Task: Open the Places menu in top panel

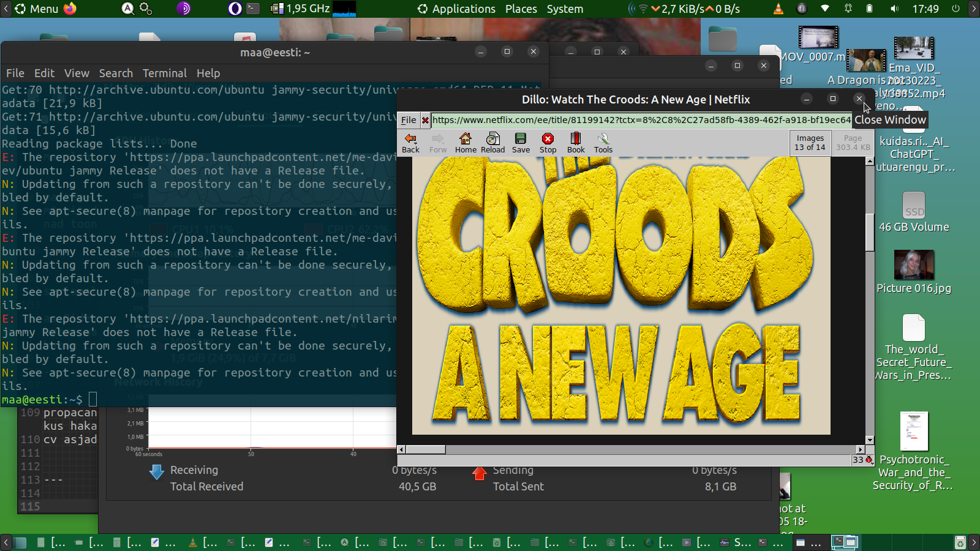Action: [521, 9]
